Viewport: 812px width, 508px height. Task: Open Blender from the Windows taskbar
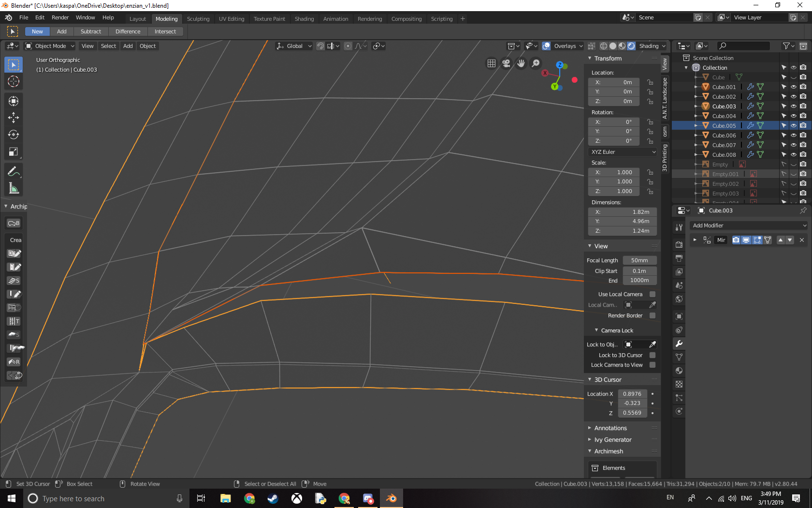coord(391,498)
